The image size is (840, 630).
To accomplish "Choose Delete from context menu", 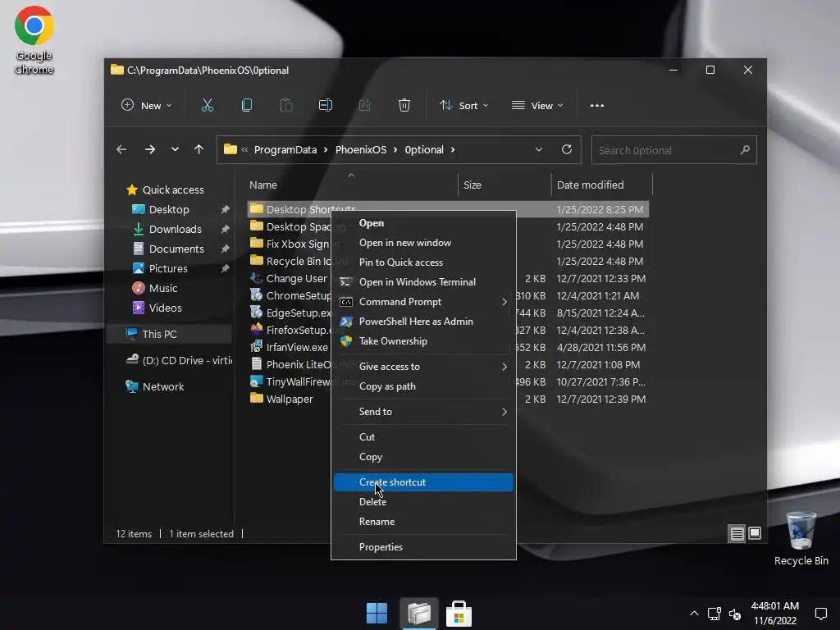I will click(423, 502).
